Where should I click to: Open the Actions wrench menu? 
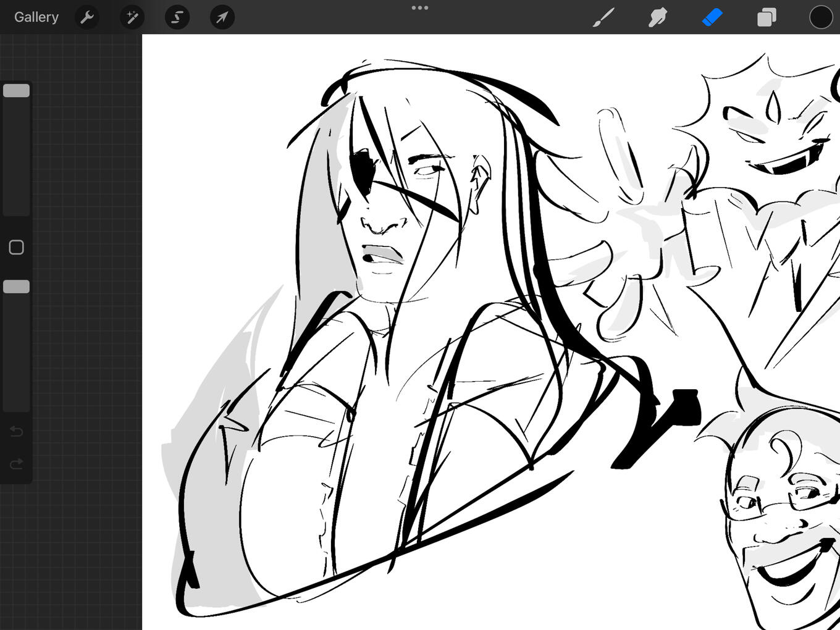[x=87, y=17]
